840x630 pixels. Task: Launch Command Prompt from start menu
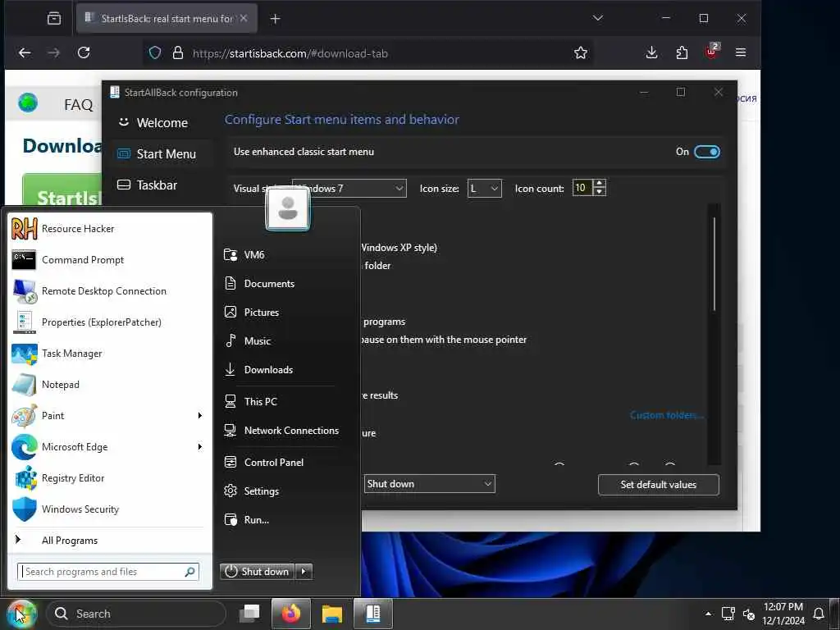click(110, 260)
